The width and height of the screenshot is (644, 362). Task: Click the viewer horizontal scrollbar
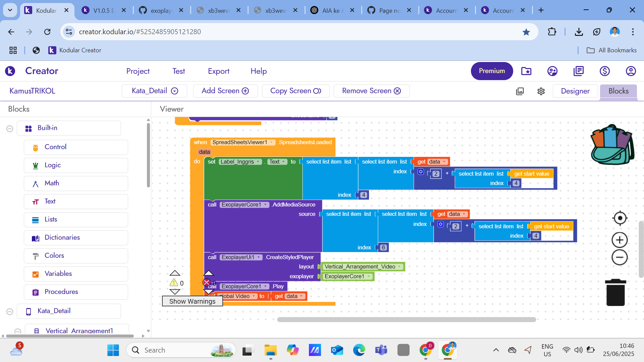point(406,319)
